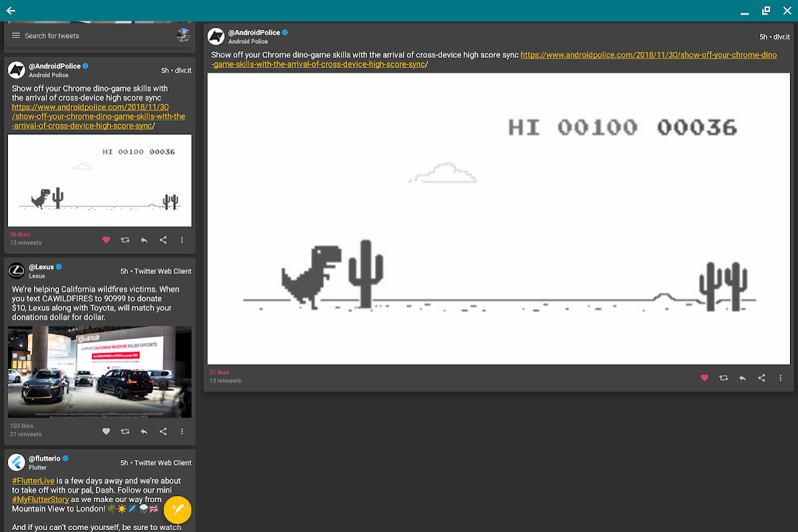Click '36 likes' in left timeline
This screenshot has width=798, height=532.
20,234
